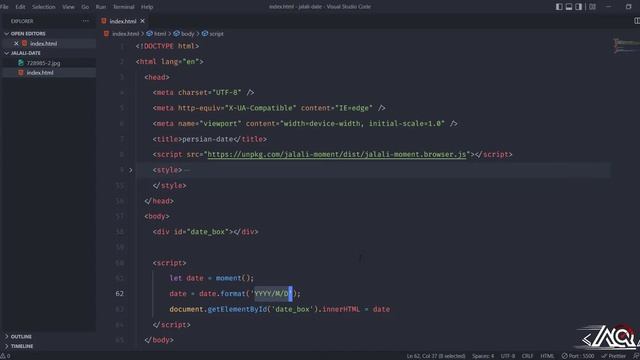Click the DOCTYPE html line
This screenshot has height=360, width=640.
click(167, 46)
